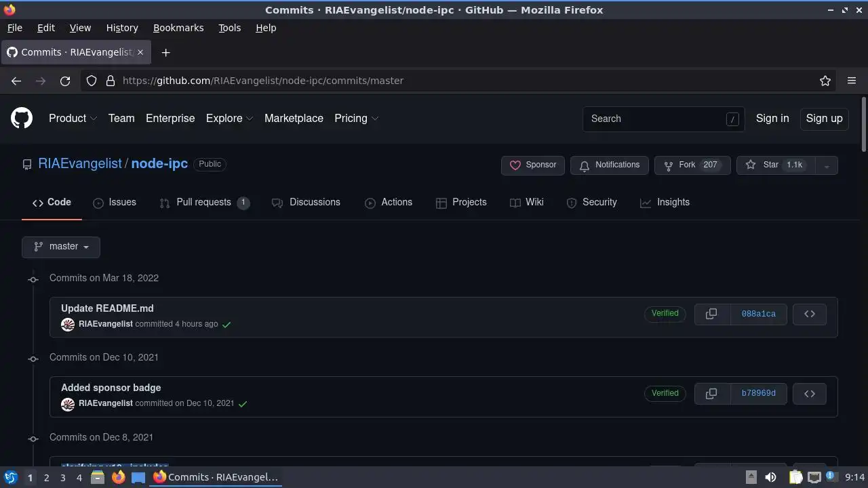Show desktop via taskbar icon
Screen dimensions: 868x488
[x=138, y=477]
